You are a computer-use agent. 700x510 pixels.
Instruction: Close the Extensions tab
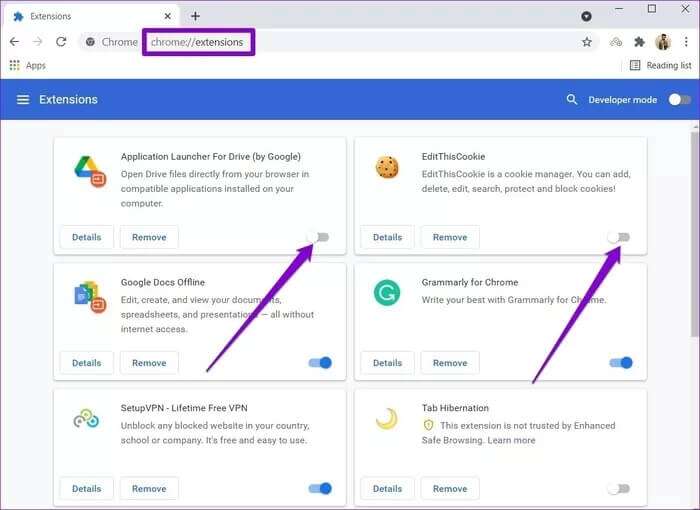click(167, 17)
